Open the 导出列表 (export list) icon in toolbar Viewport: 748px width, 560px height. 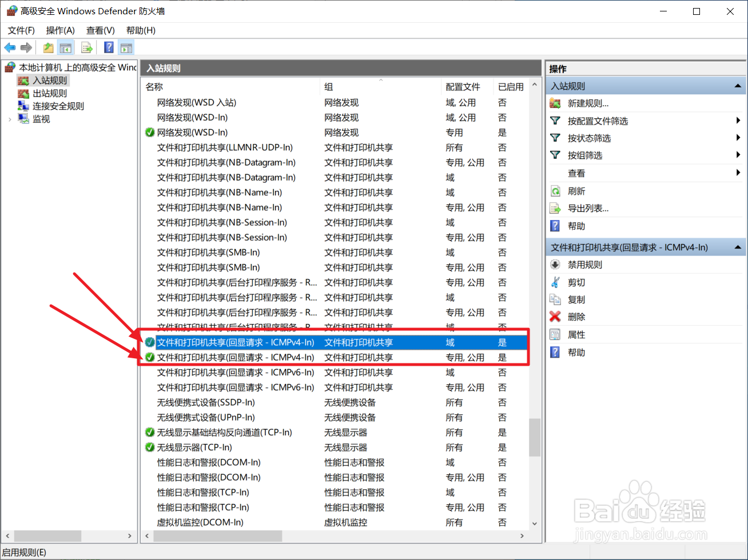click(87, 47)
